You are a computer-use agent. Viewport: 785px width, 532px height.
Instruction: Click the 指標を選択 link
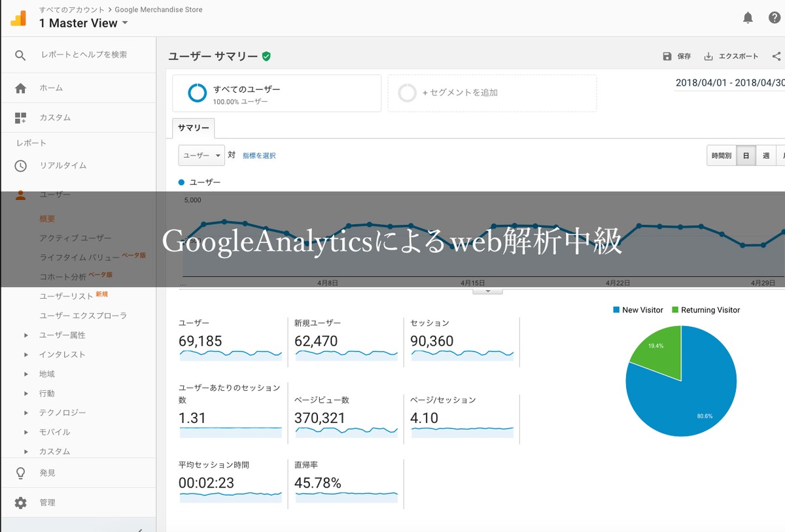click(x=259, y=156)
